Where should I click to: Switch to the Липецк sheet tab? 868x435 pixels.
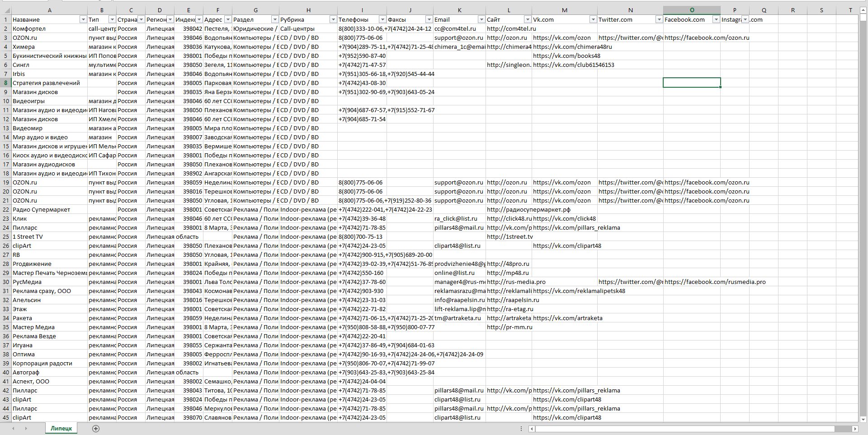[61, 428]
